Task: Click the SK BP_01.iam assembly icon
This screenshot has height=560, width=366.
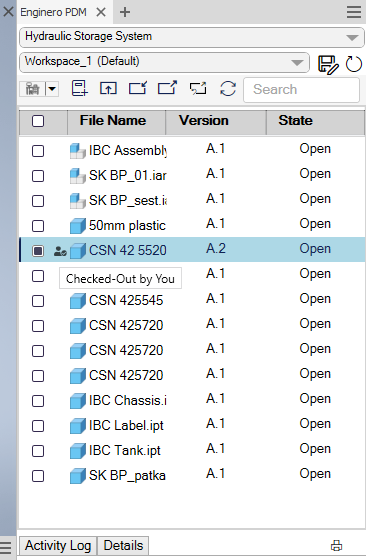Action: (x=77, y=176)
